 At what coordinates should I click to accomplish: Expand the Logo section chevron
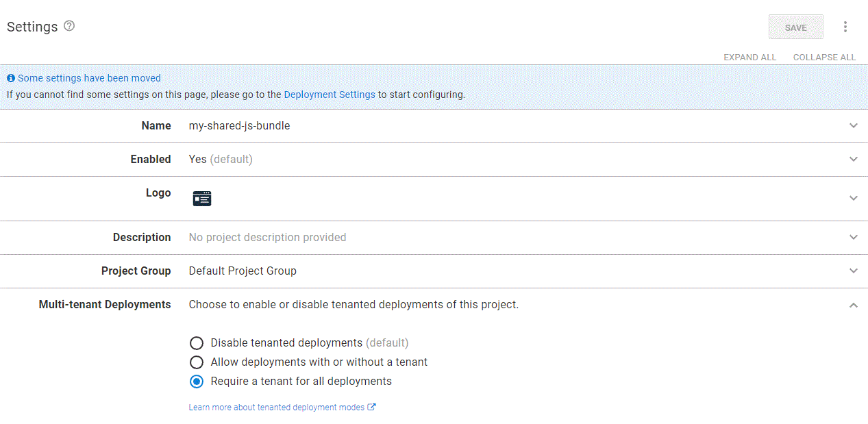coord(854,198)
